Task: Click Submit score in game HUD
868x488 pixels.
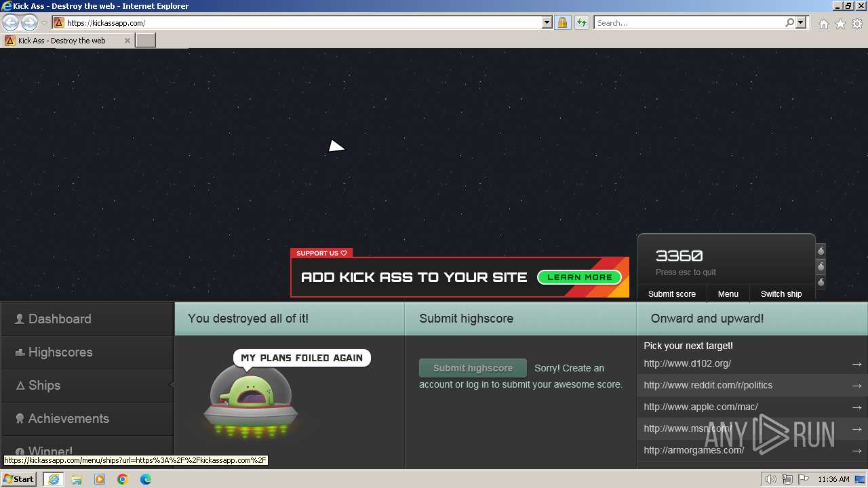Action: (672, 293)
